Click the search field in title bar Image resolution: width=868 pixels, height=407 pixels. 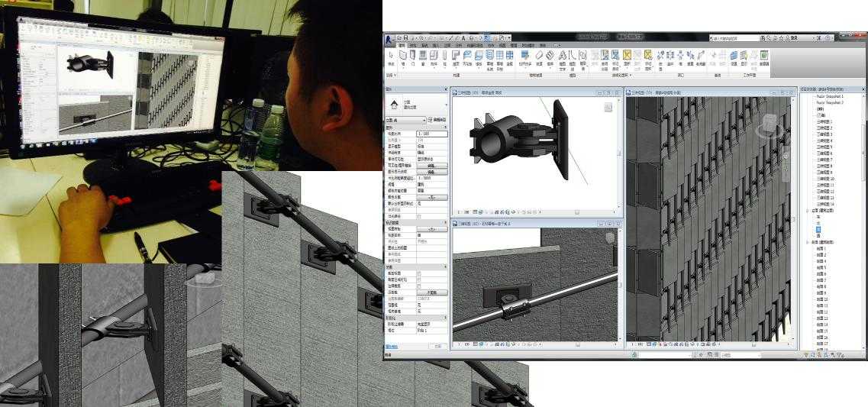click(734, 38)
